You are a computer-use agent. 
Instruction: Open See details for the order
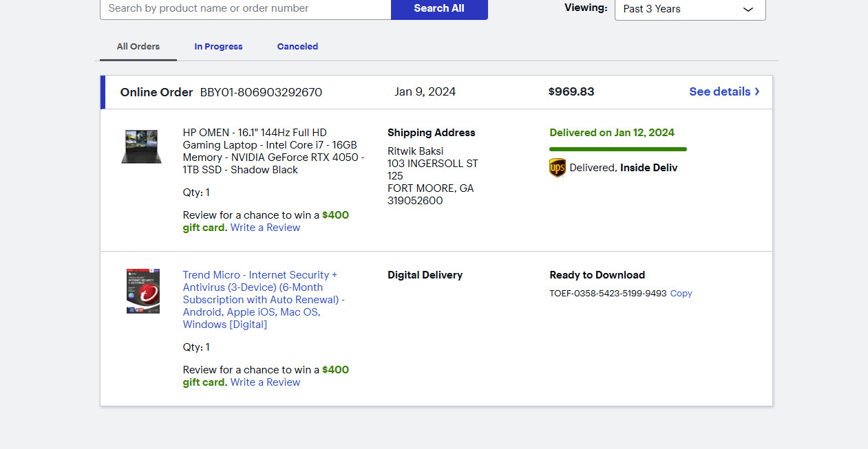pos(725,91)
